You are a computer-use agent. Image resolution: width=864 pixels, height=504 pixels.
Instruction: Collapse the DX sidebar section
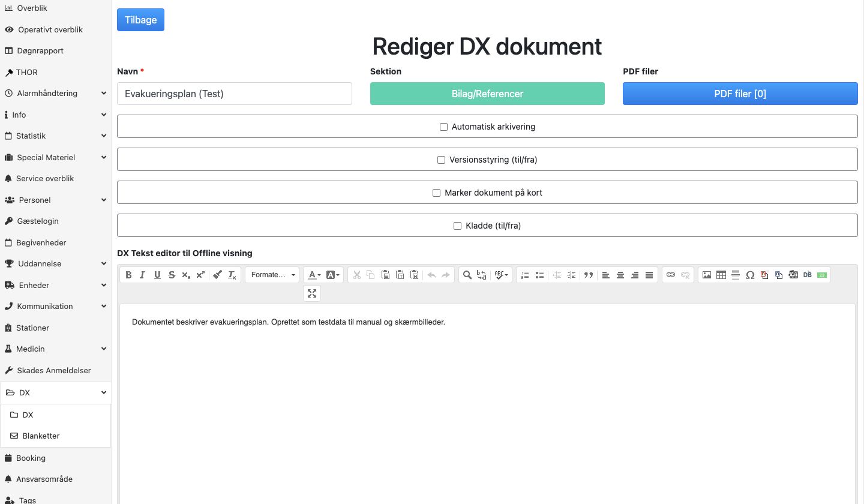(x=56, y=393)
